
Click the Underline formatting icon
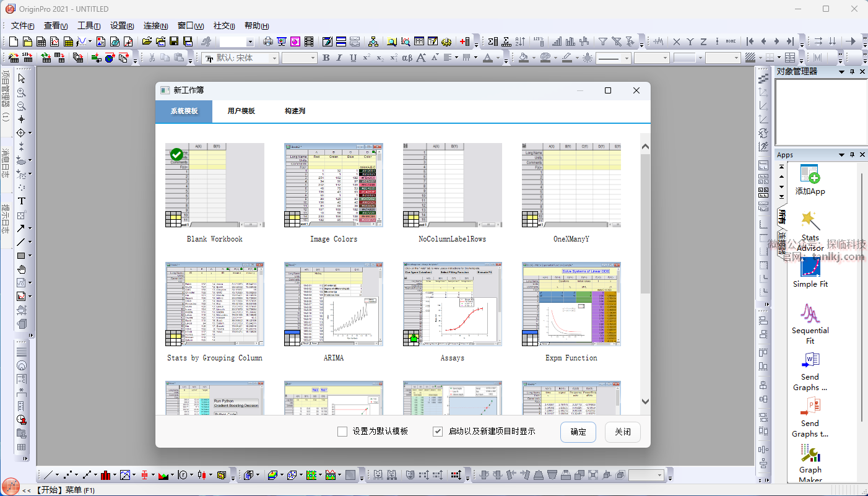[x=353, y=58]
